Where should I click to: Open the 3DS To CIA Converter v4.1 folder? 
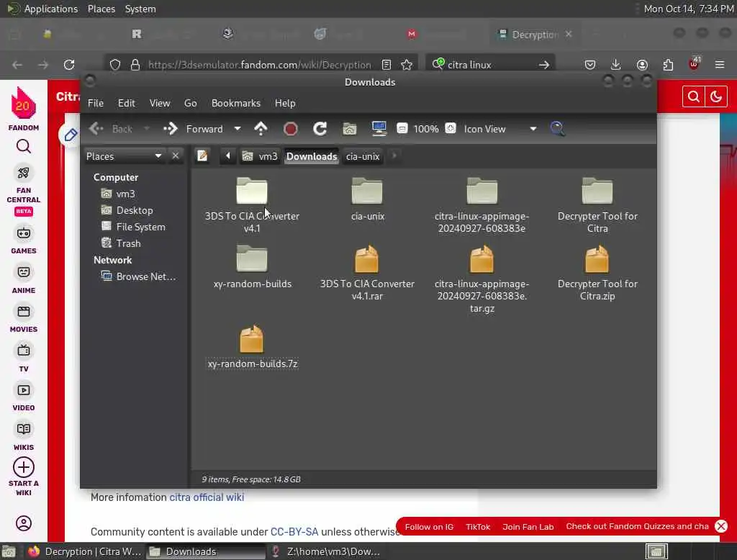252,192
